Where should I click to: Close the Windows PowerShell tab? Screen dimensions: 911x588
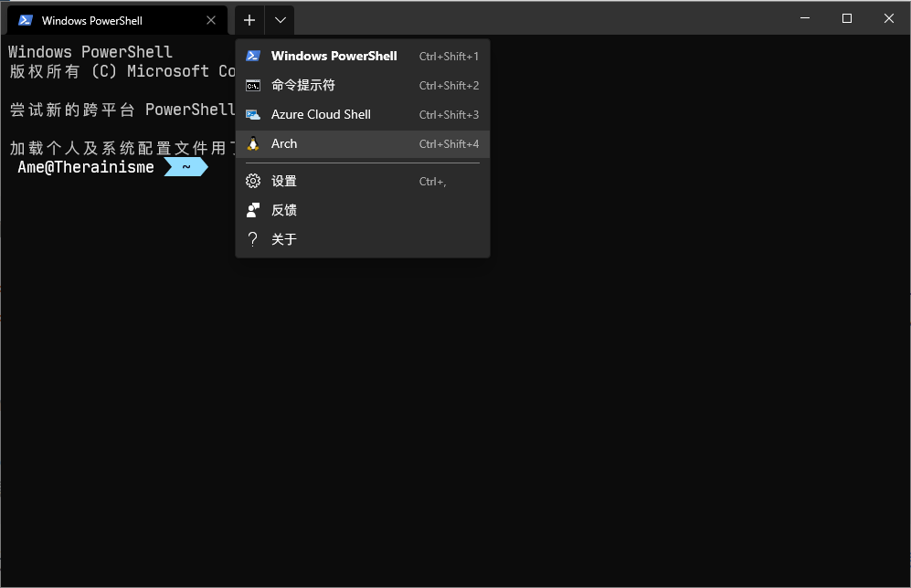coord(212,20)
